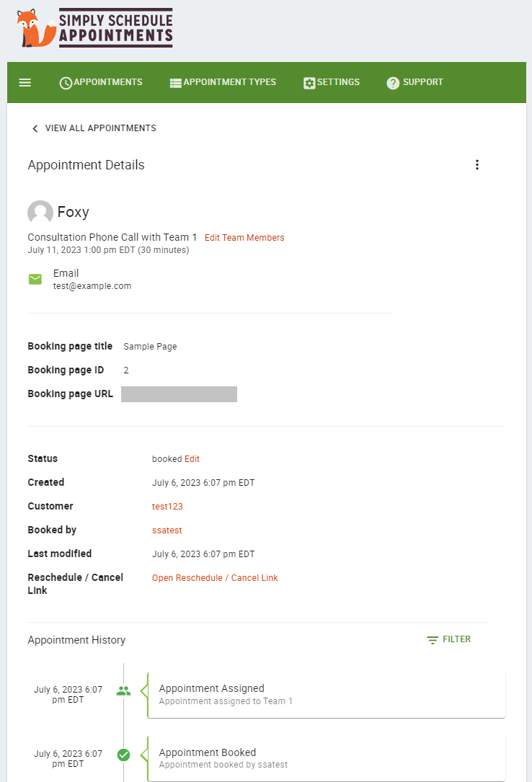Open the Filter for appointment history

point(448,639)
